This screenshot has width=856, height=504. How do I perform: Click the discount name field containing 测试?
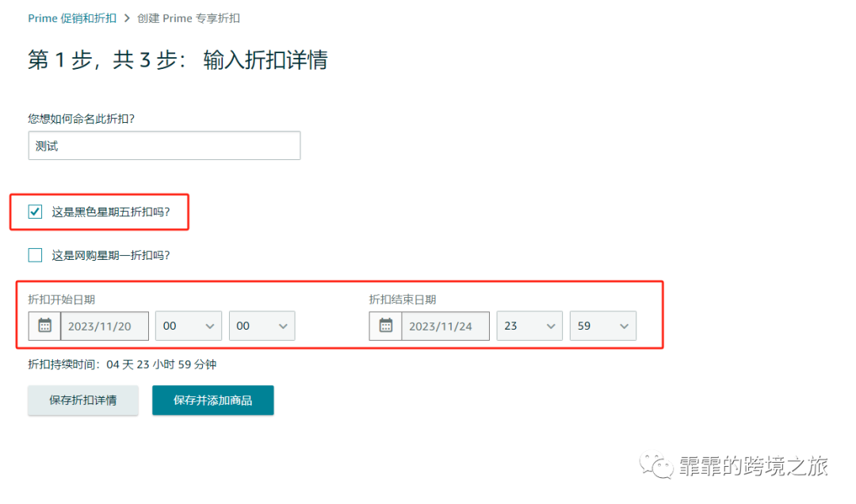click(164, 145)
